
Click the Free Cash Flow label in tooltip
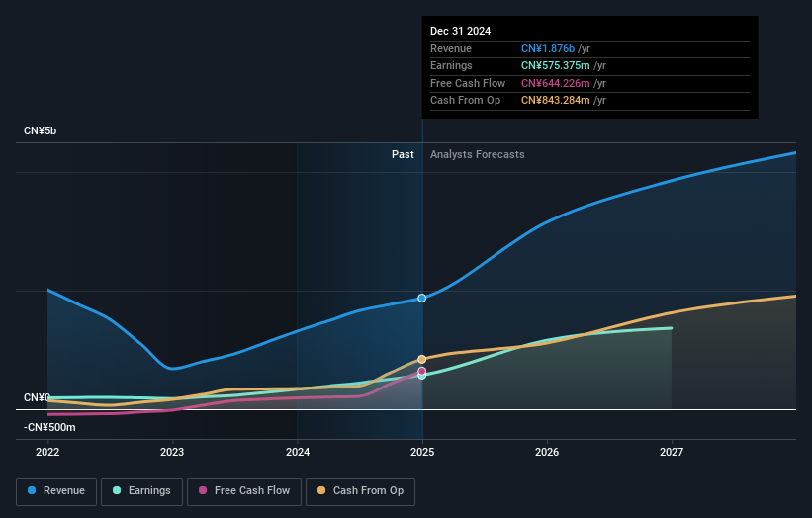click(468, 83)
